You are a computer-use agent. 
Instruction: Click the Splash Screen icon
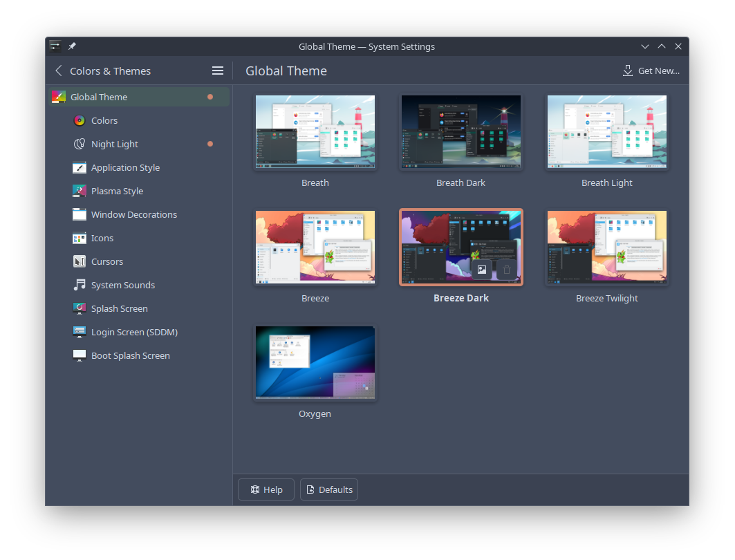[80, 308]
